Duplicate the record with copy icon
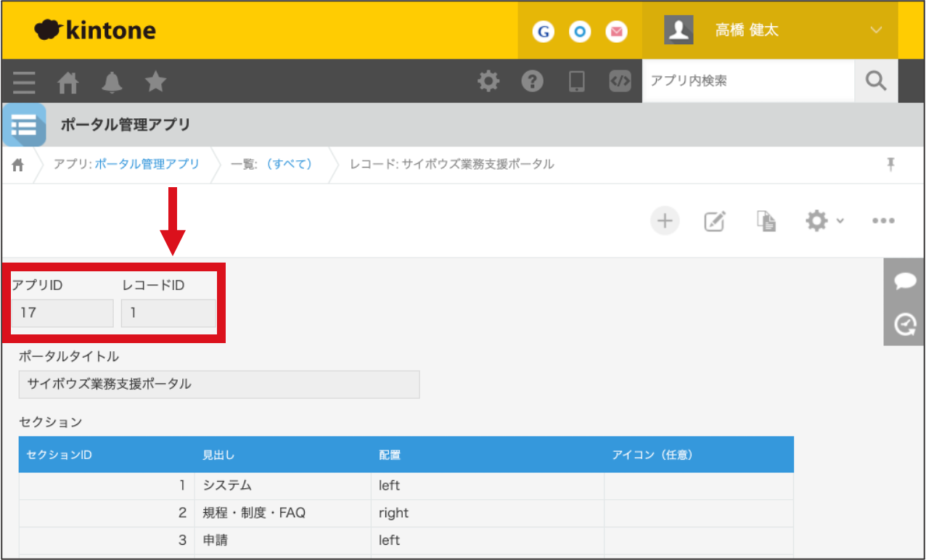Screen dimensions: 926x560 click(766, 221)
